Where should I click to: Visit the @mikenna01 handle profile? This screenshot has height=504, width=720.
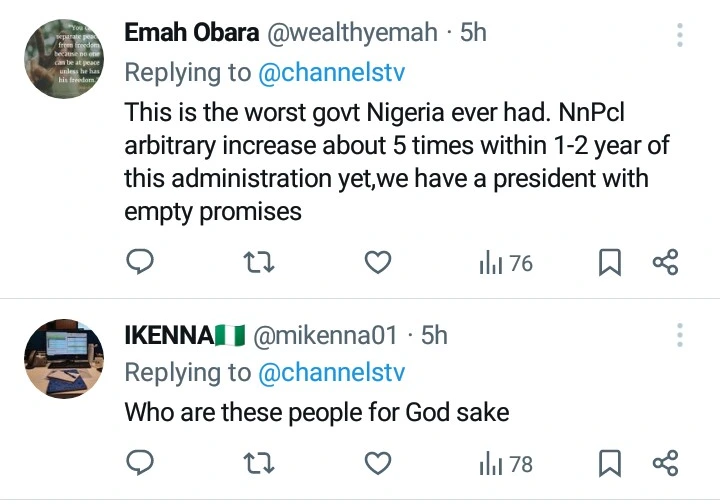pos(327,335)
